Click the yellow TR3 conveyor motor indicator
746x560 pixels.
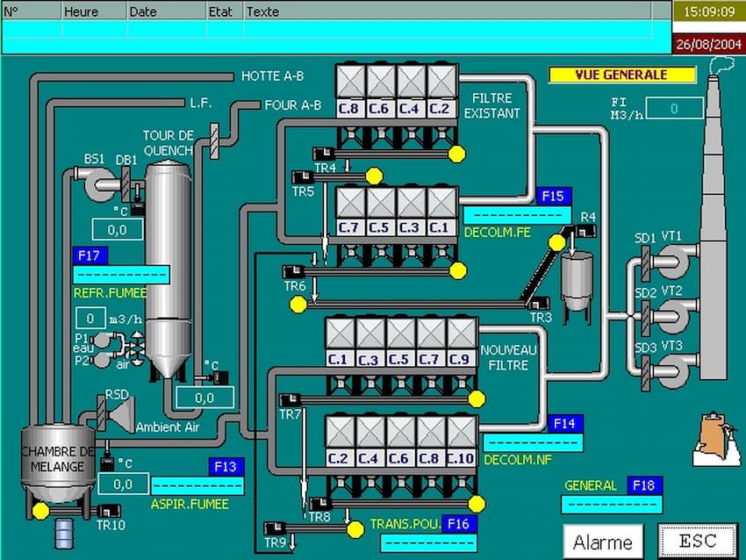click(298, 305)
